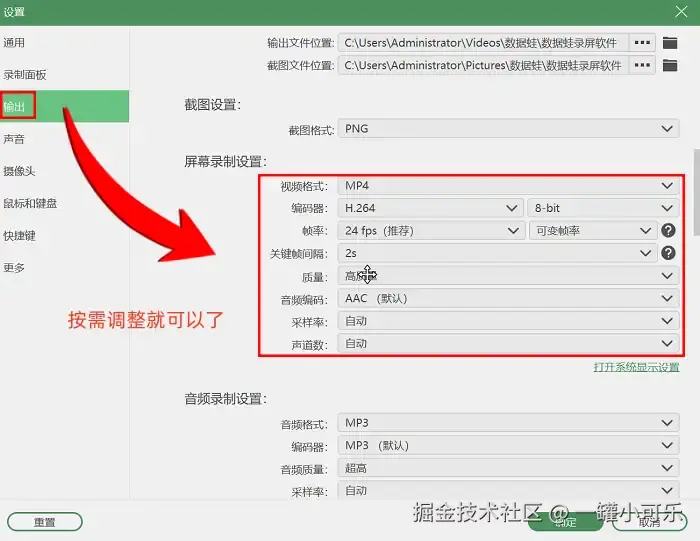
Task: Open folder icon for output file location
Action: click(670, 43)
